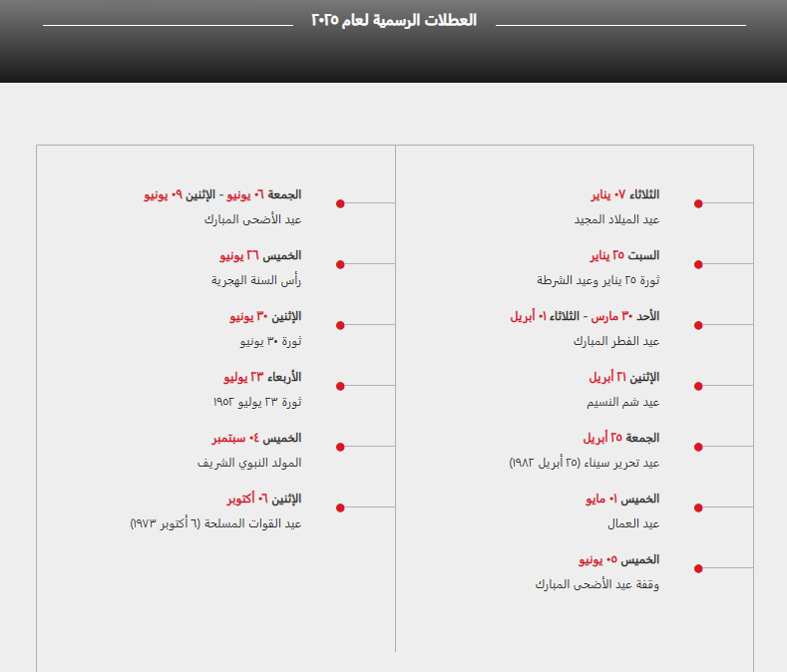Click the red dot beside عيد الميلاد المجيد

coord(698,203)
